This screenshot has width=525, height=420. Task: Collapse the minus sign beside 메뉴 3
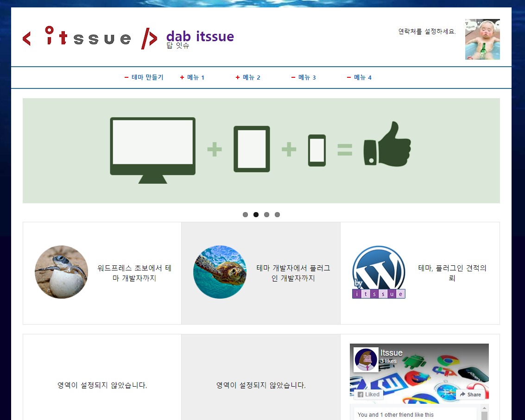(x=293, y=77)
